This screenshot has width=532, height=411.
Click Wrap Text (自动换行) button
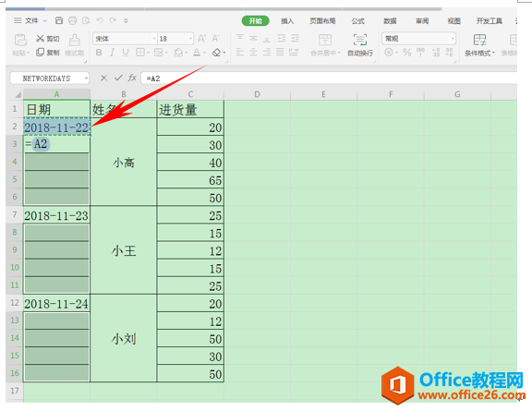tap(360, 44)
